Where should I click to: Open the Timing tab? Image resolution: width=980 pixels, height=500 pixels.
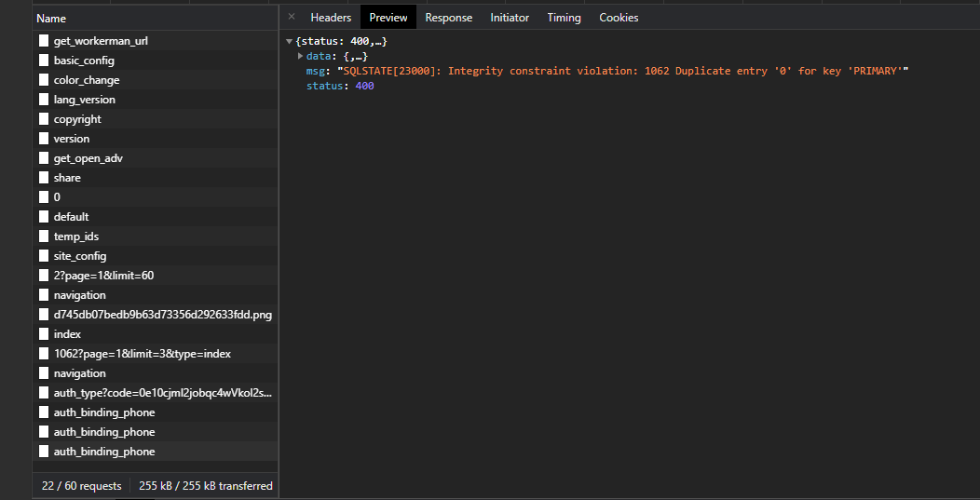tap(564, 18)
